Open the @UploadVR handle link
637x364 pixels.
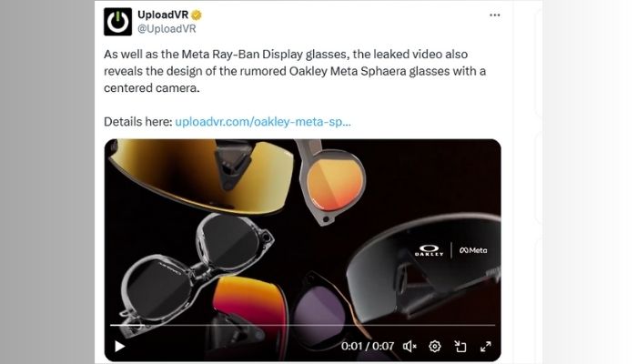tap(167, 29)
